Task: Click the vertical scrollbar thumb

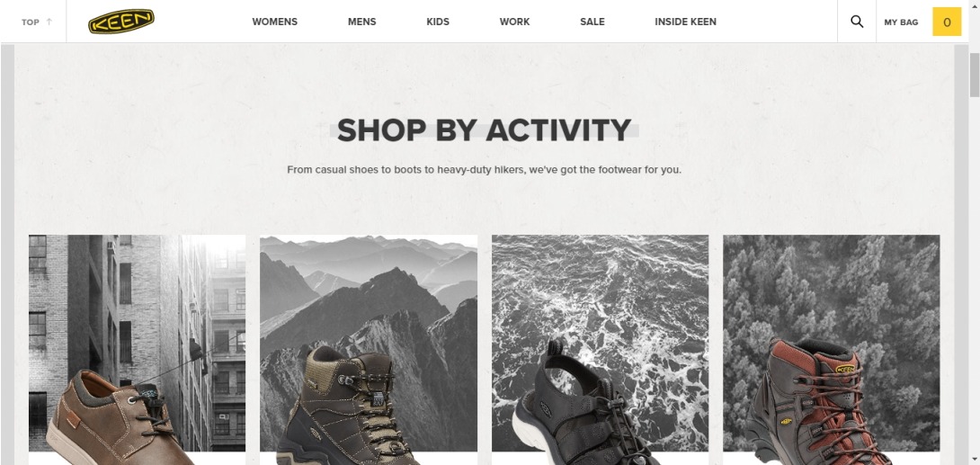Action: click(x=975, y=75)
